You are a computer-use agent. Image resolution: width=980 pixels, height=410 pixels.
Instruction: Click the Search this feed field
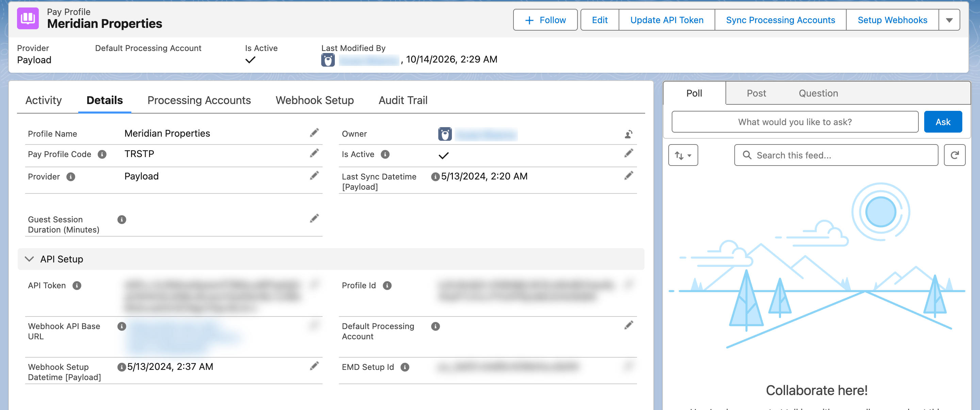coord(836,155)
